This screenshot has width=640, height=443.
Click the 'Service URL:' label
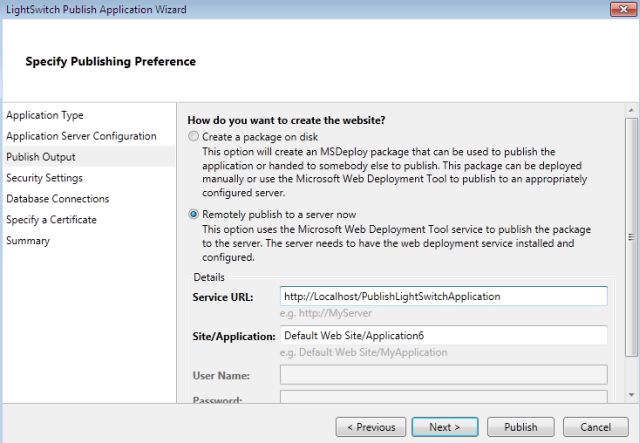[223, 297]
